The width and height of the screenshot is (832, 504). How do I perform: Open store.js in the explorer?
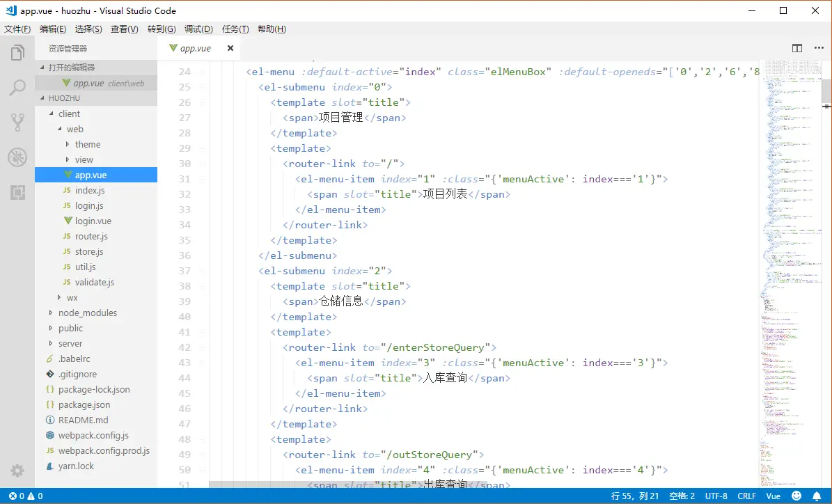click(x=96, y=252)
